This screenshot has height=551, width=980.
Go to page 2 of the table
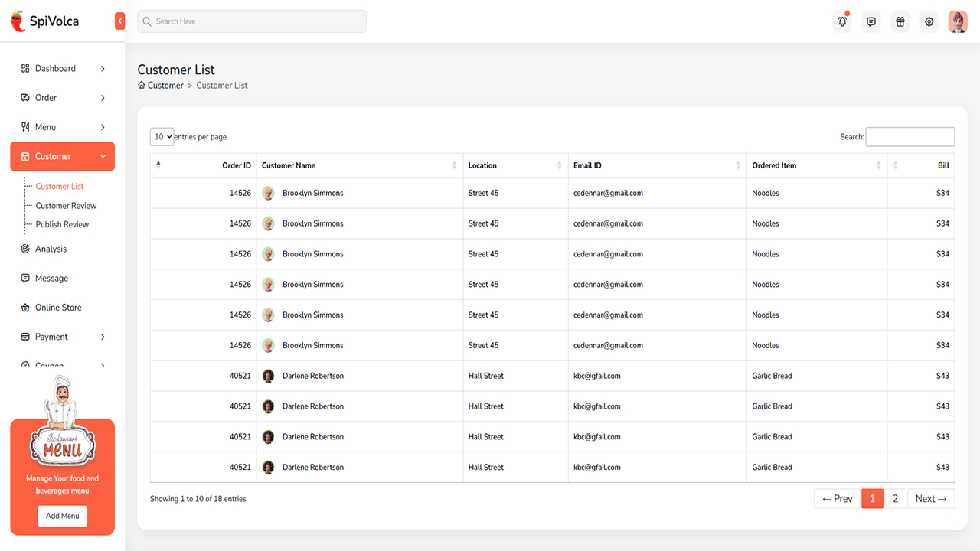(x=895, y=499)
